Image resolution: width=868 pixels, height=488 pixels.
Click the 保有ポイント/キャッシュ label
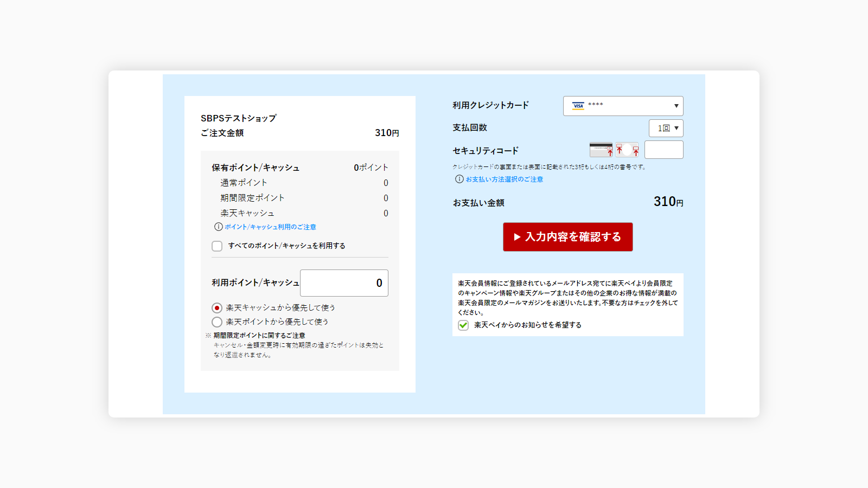tap(256, 168)
